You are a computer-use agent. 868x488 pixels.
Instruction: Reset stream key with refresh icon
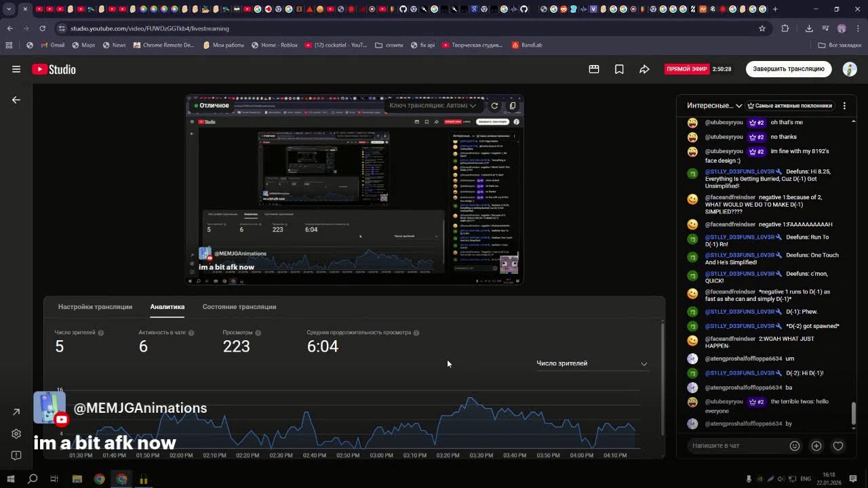[494, 106]
